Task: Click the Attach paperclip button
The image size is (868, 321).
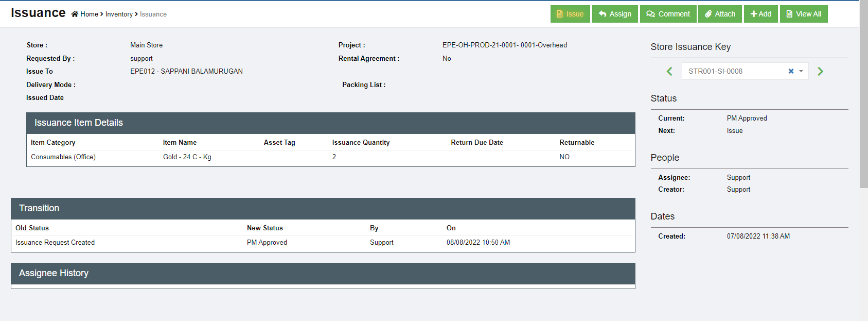Action: [720, 14]
